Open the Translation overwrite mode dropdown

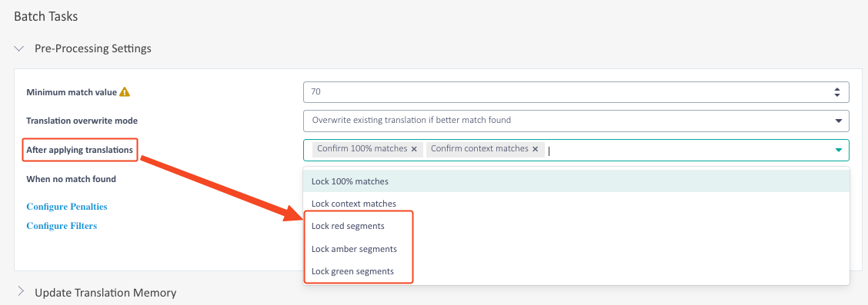tap(576, 120)
